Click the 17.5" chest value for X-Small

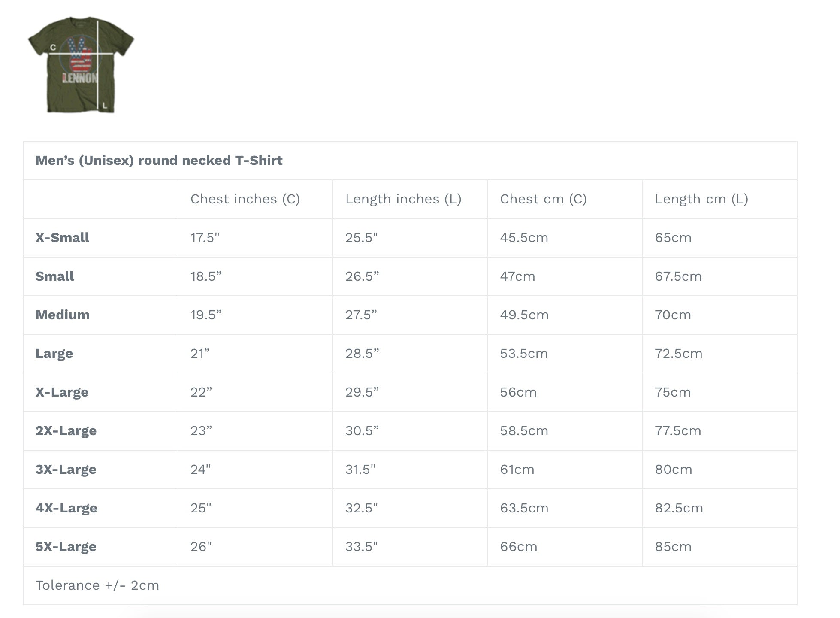205,238
